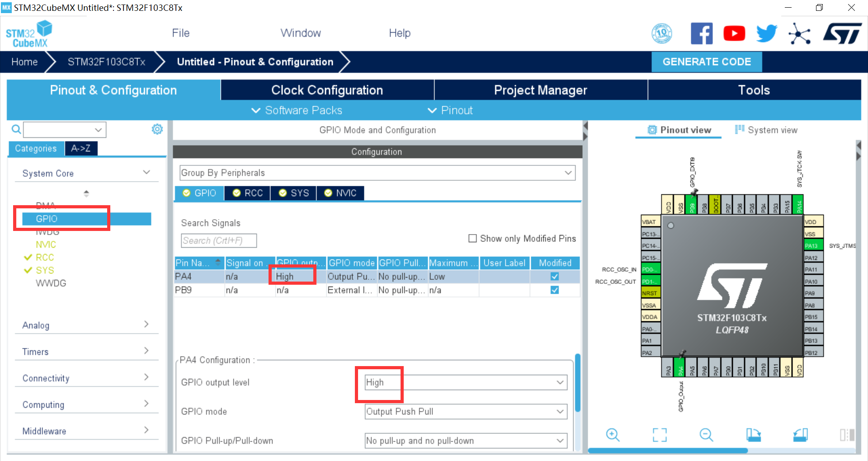868x461 pixels.
Task: Select the RCC peripheral tab
Action: [x=248, y=193]
